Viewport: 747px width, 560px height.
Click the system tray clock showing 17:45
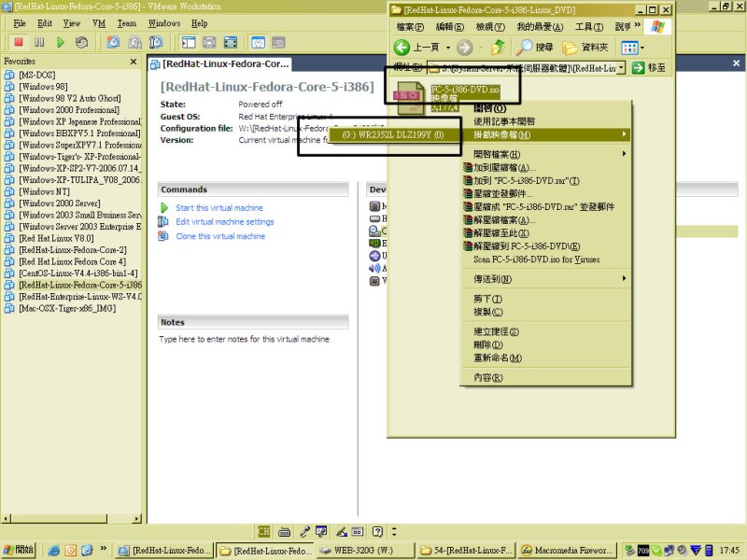click(729, 551)
